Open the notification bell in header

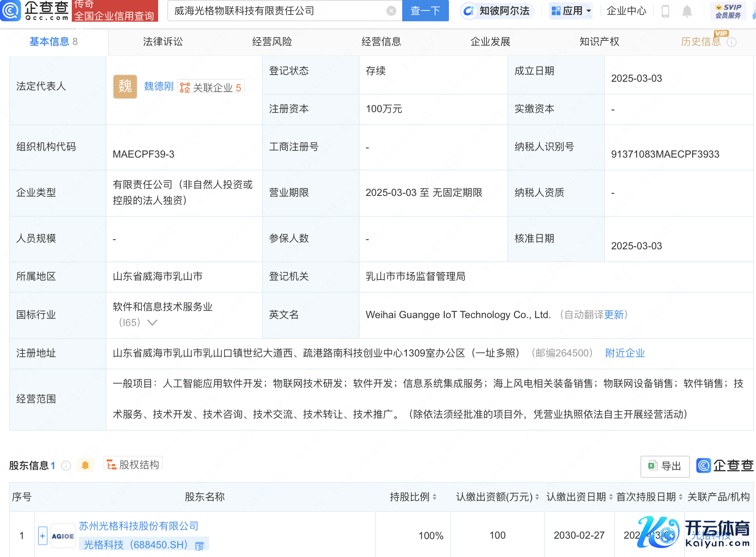click(x=687, y=11)
